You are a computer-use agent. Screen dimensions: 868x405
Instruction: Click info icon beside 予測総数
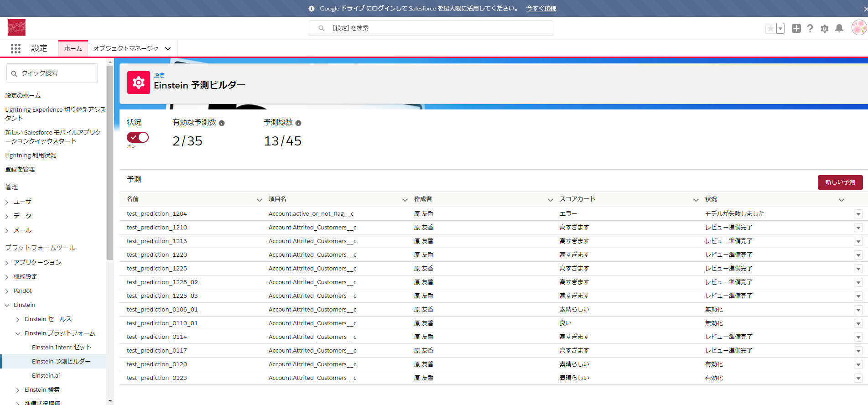298,123
